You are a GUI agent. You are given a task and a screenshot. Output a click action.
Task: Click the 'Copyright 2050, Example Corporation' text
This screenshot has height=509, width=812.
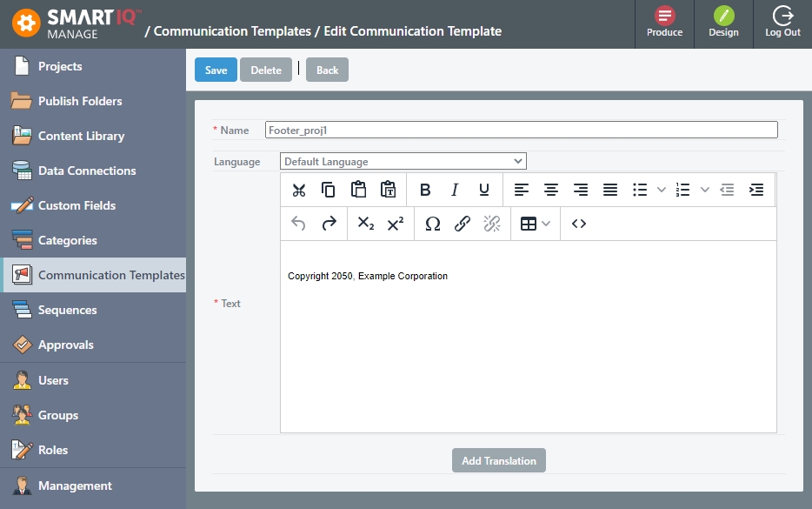[368, 276]
